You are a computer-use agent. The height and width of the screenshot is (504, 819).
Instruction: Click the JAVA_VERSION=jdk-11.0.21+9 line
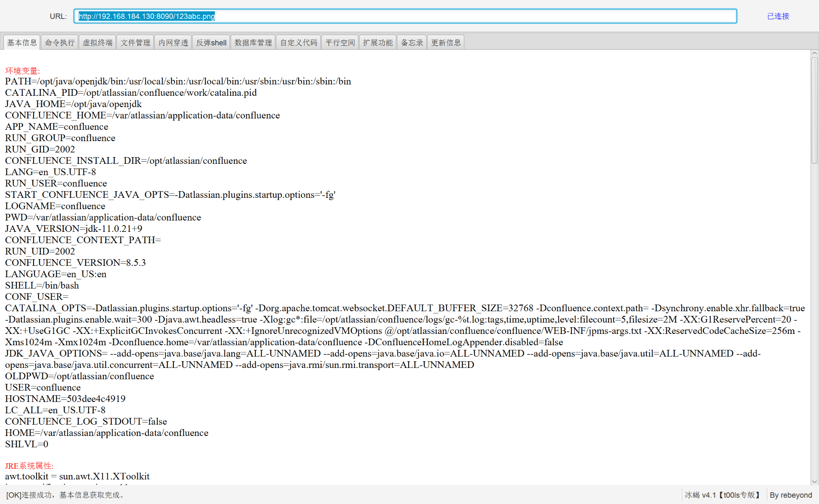coord(73,228)
